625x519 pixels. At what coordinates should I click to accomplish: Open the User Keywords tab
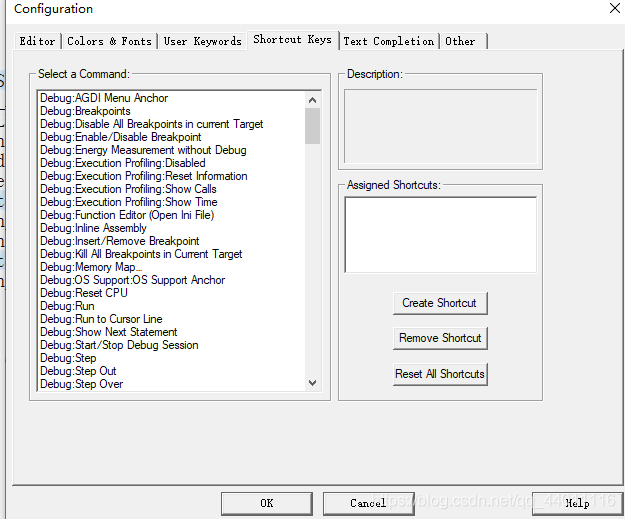tap(202, 41)
